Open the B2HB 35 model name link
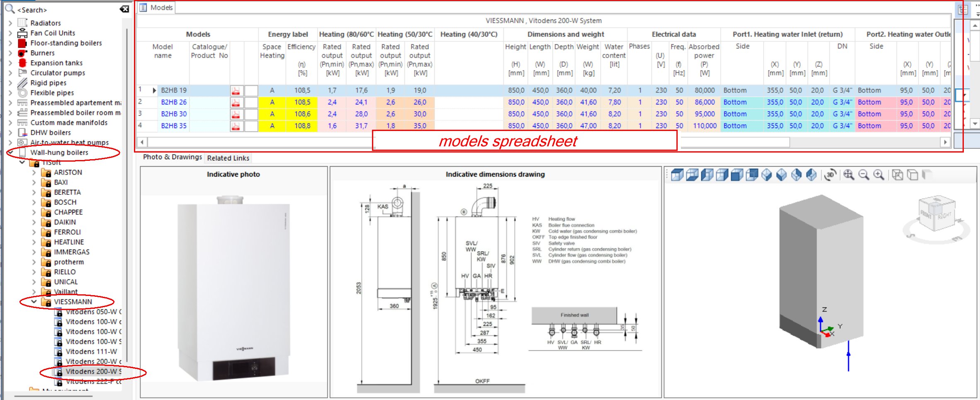 pyautogui.click(x=174, y=126)
